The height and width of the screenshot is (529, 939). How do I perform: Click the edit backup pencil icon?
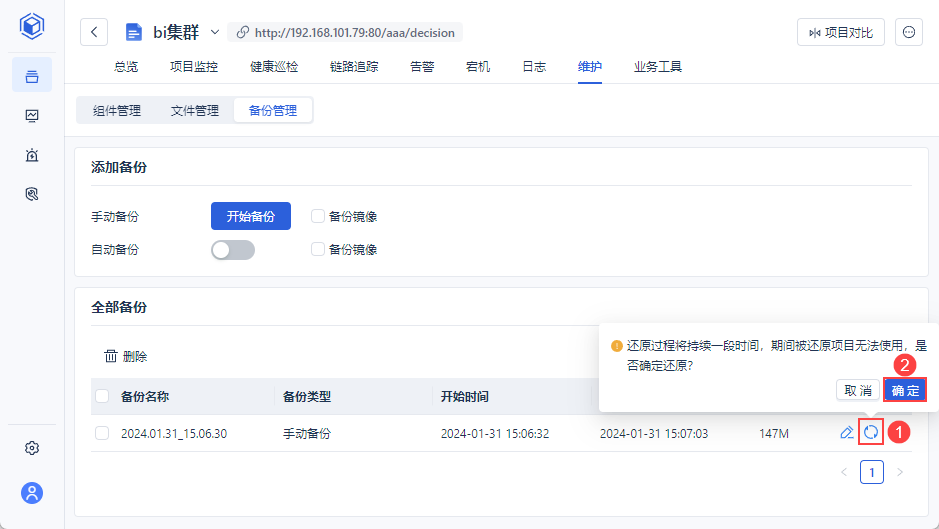click(x=847, y=432)
